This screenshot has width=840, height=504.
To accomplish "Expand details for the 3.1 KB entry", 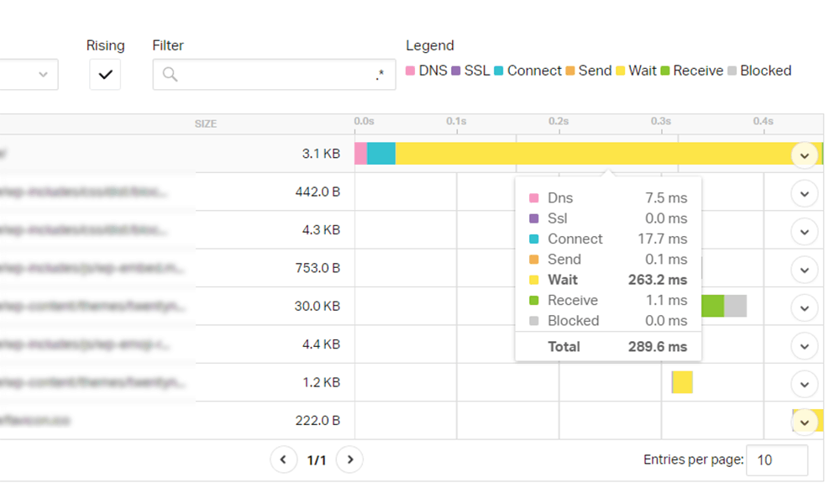I will tap(804, 156).
